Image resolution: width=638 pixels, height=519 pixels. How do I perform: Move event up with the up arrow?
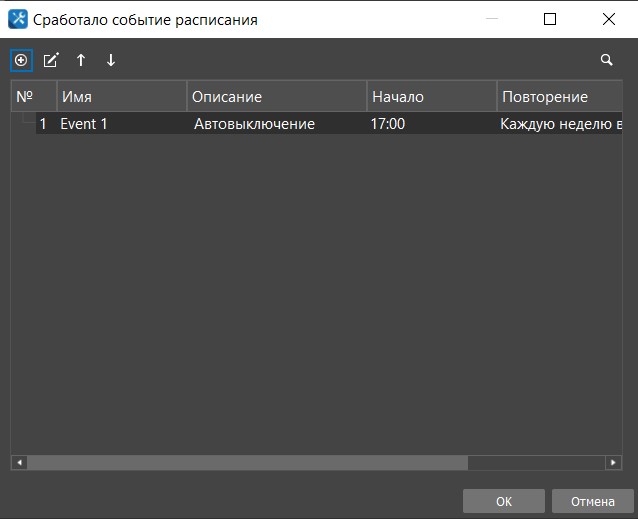[81, 60]
